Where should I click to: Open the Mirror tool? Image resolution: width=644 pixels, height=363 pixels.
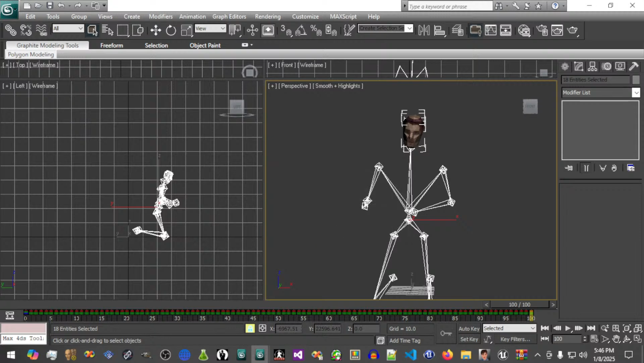pyautogui.click(x=424, y=30)
